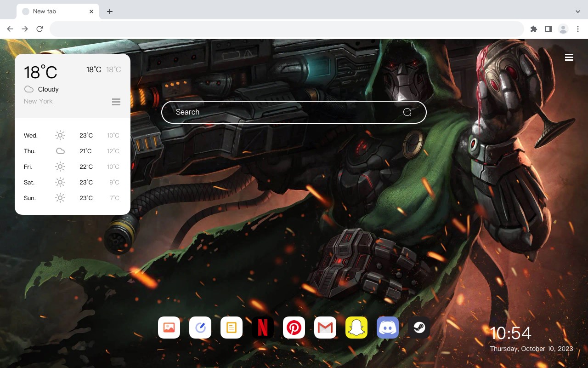The width and height of the screenshot is (588, 368).
Task: Click the browser forward arrow
Action: [x=25, y=29]
